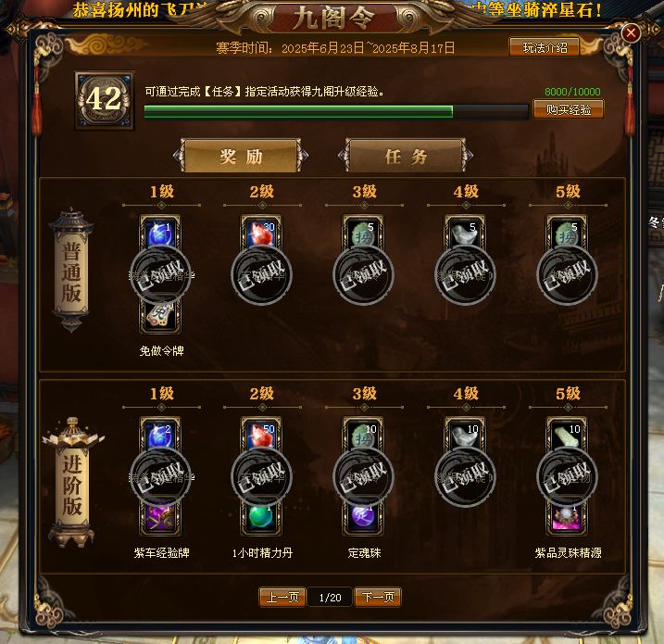Go to next page with 下一页

pyautogui.click(x=378, y=597)
